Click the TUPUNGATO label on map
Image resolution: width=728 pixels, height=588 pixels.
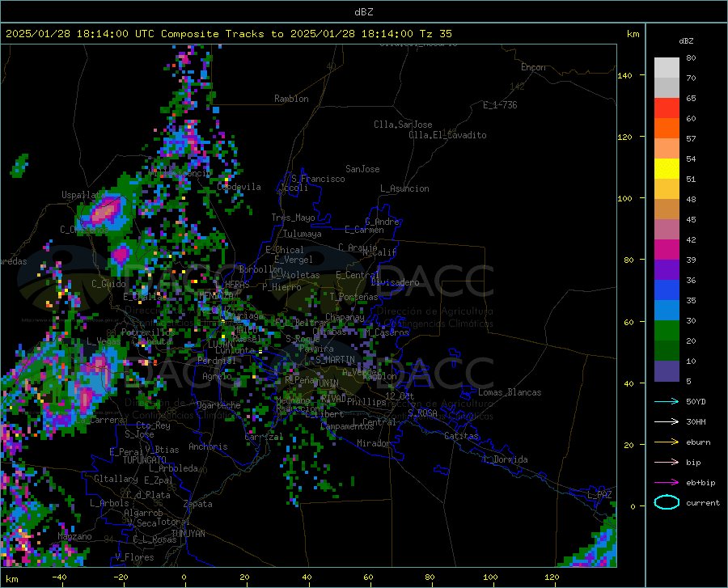(145, 460)
